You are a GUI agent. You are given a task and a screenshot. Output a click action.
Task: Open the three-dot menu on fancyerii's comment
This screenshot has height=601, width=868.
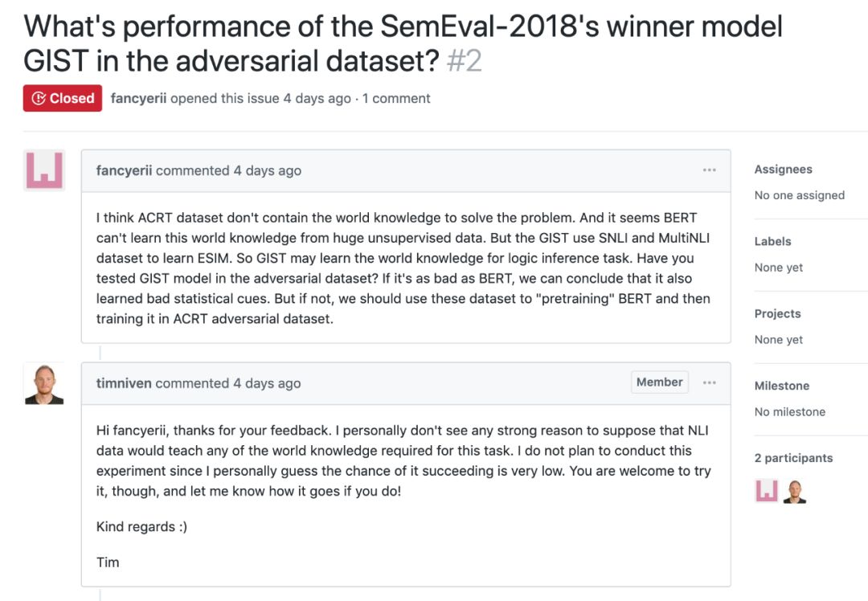[709, 170]
